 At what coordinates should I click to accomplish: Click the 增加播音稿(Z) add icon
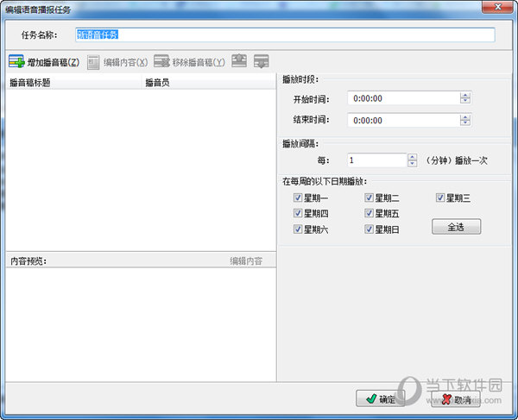16,62
